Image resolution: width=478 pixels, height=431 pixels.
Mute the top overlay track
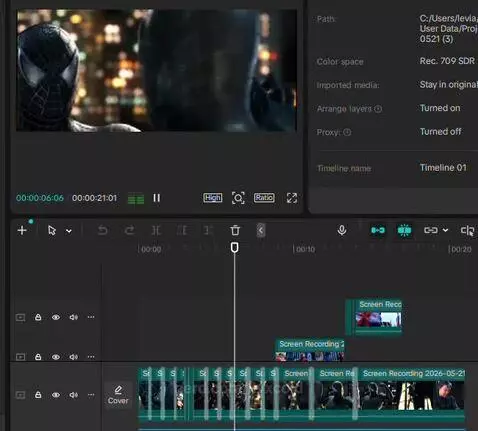[x=73, y=317]
